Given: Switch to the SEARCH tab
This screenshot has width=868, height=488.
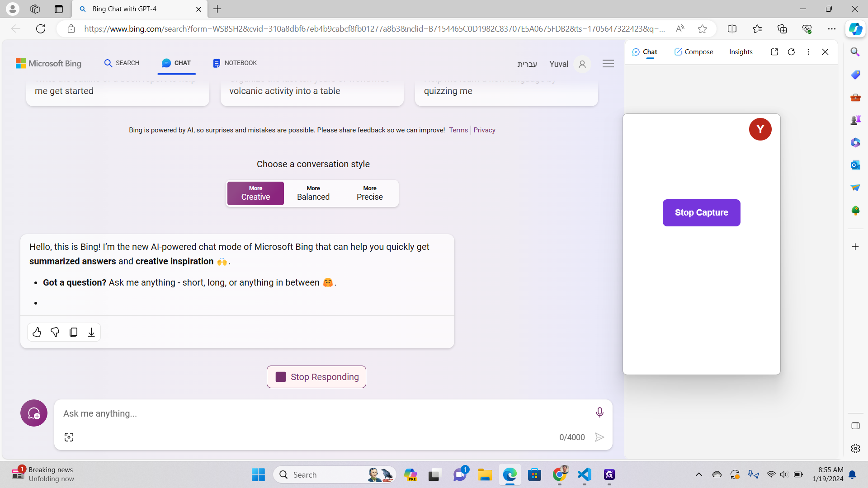Looking at the screenshot, I should pyautogui.click(x=122, y=63).
